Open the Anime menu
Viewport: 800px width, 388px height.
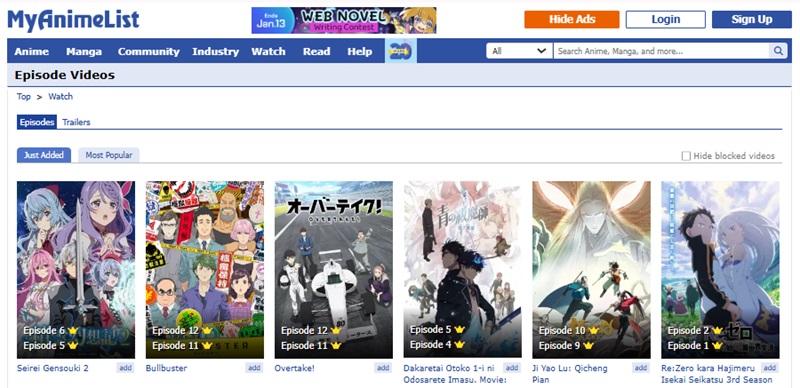pyautogui.click(x=32, y=52)
